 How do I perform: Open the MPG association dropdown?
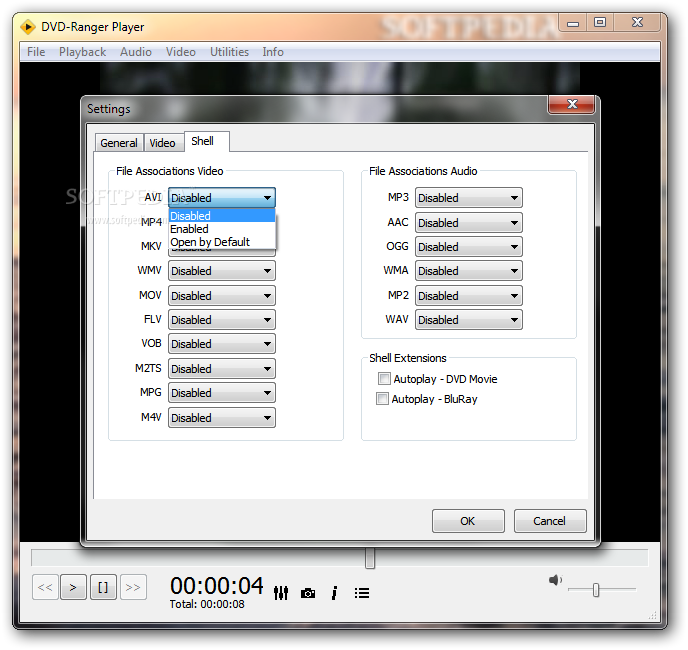(x=222, y=393)
